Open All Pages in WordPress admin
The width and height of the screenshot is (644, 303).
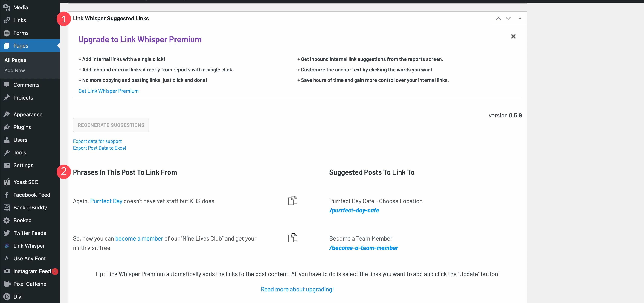point(15,59)
